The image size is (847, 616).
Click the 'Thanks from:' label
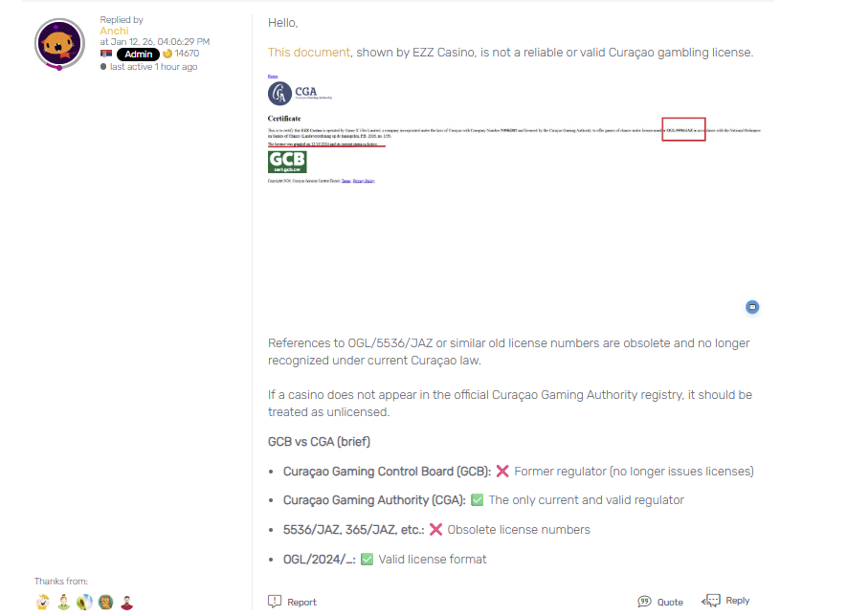coord(61,581)
